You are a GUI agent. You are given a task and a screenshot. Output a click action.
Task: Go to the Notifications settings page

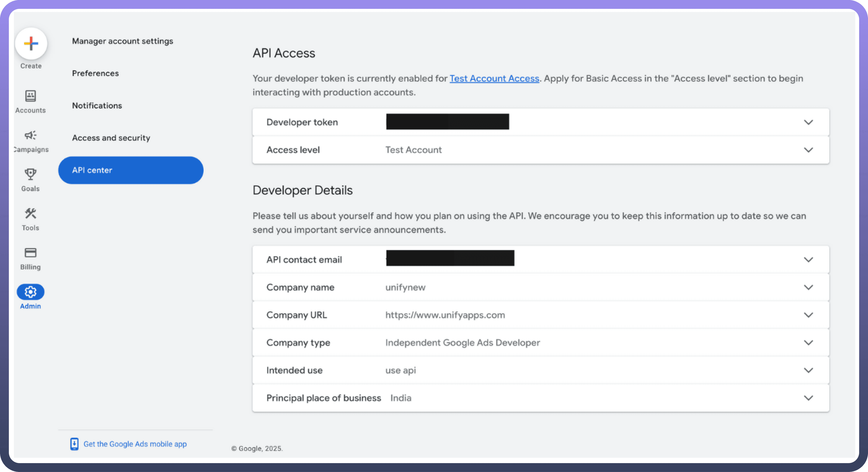97,105
